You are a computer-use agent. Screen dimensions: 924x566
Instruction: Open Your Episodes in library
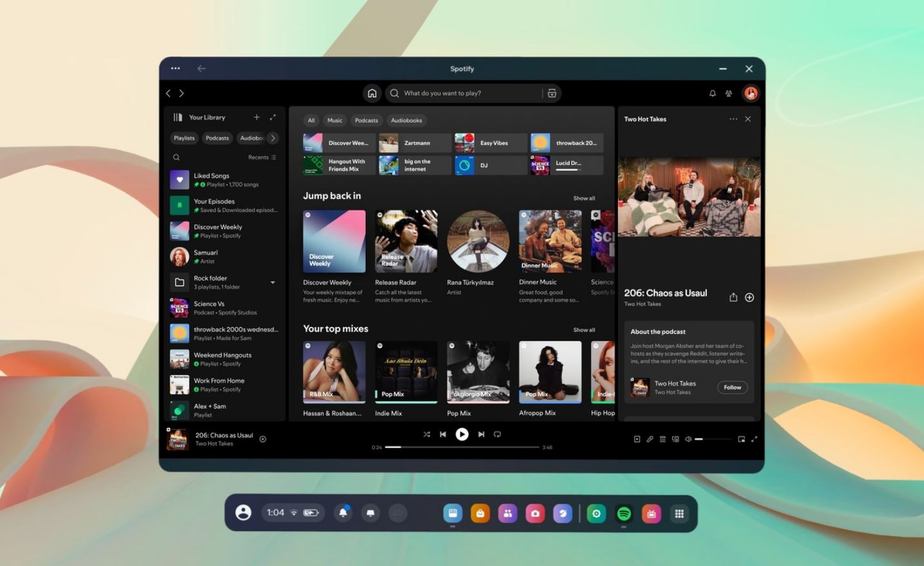coord(224,205)
